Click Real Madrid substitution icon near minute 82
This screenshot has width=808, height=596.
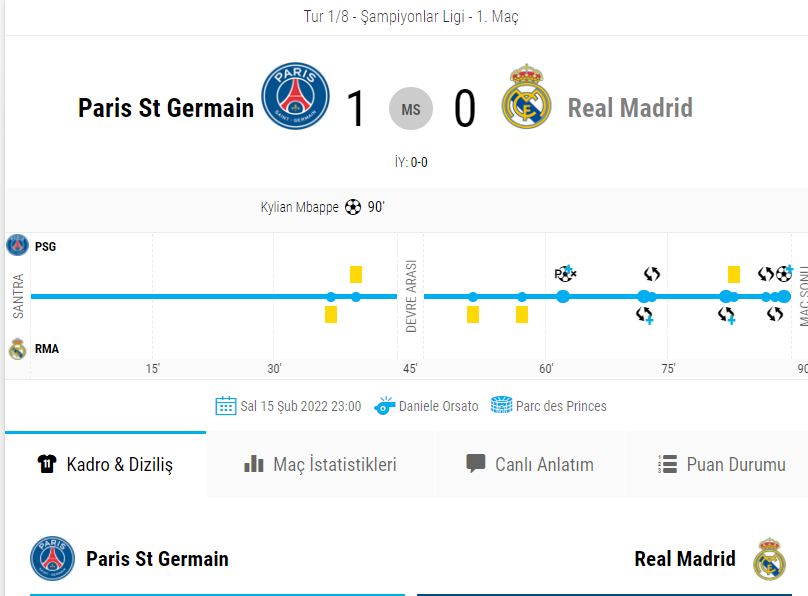click(727, 315)
